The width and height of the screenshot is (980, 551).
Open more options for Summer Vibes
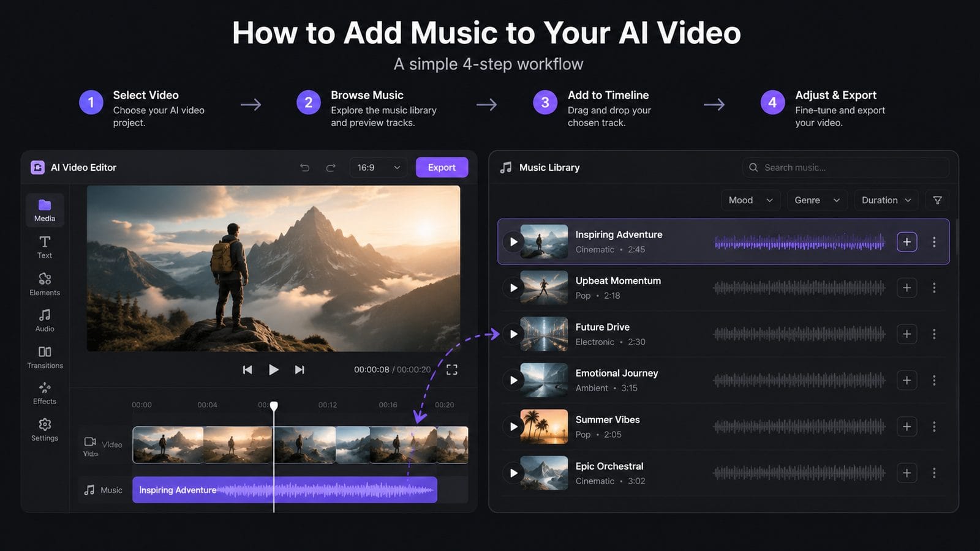point(934,427)
